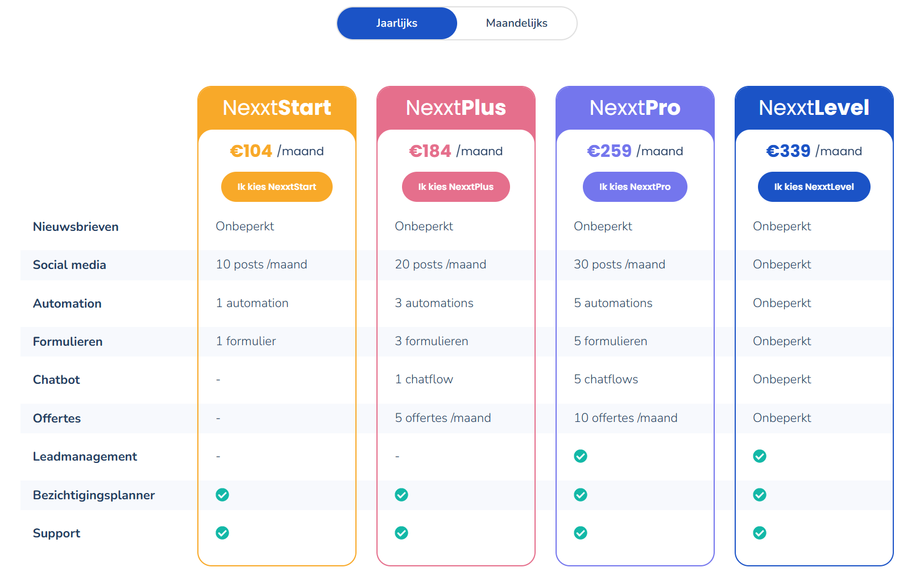Click NexxtLevel Leadmanagement checkmark icon

pyautogui.click(x=759, y=456)
